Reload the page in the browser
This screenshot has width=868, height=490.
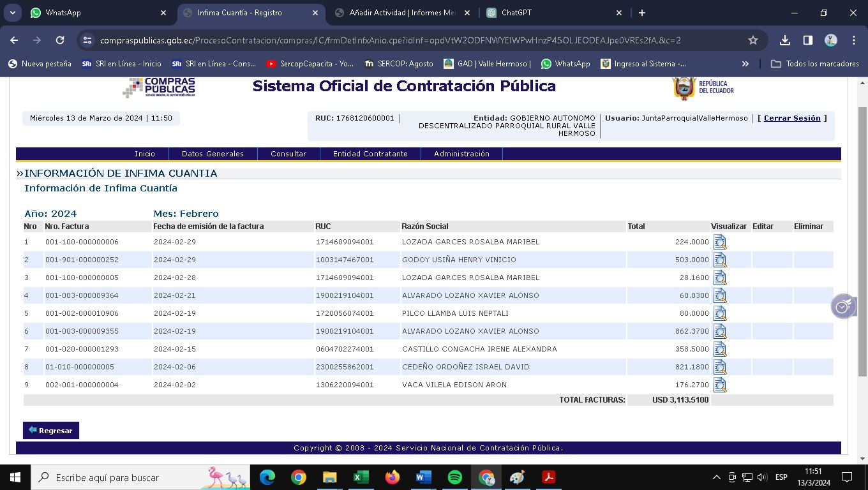pyautogui.click(x=60, y=40)
